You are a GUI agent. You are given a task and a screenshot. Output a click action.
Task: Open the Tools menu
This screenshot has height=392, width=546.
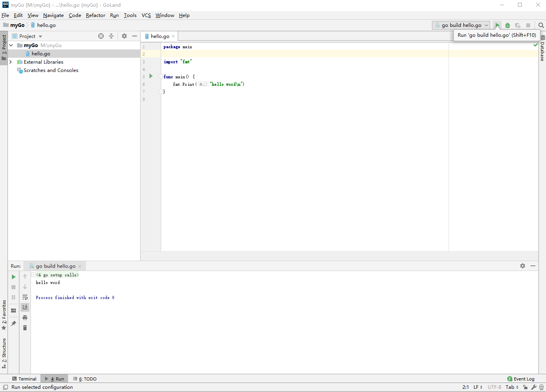[130, 15]
